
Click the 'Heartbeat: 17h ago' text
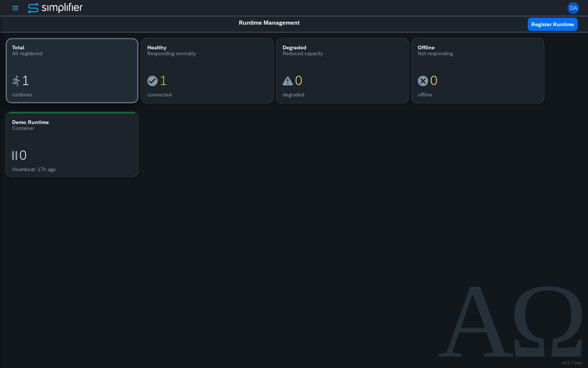[34, 170]
